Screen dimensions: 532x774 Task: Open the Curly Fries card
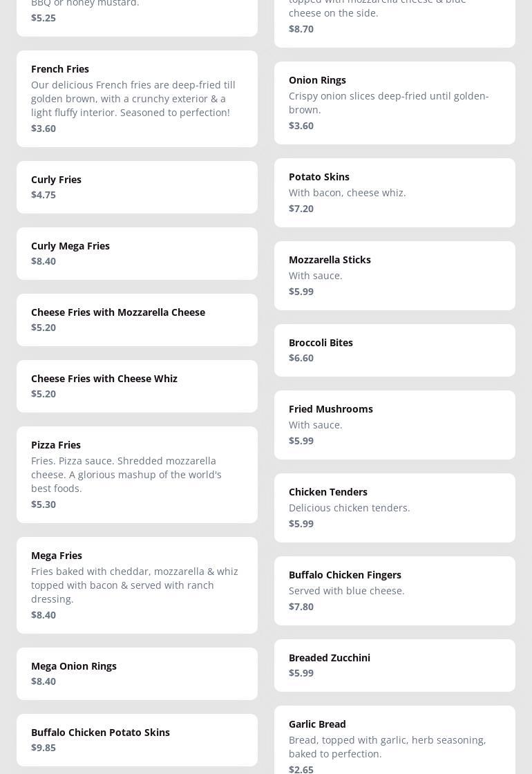click(137, 187)
